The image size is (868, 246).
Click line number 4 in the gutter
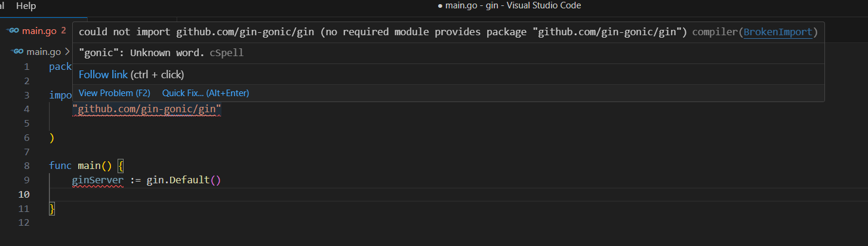pyautogui.click(x=27, y=109)
